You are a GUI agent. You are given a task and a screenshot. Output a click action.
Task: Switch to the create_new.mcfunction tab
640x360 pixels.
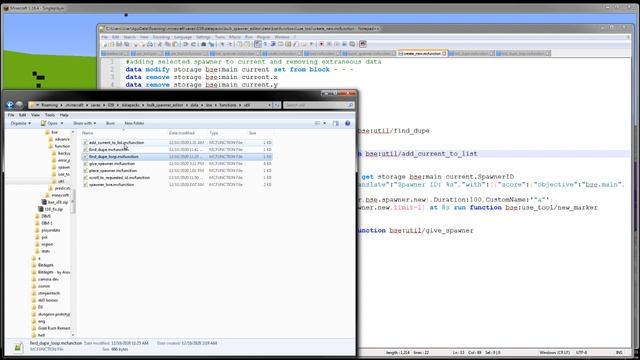coord(422,53)
